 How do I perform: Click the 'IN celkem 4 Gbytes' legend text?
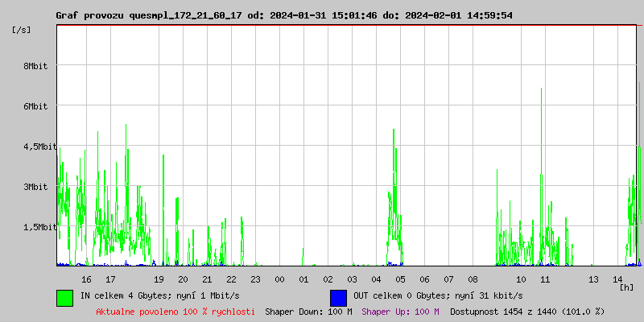(159, 296)
